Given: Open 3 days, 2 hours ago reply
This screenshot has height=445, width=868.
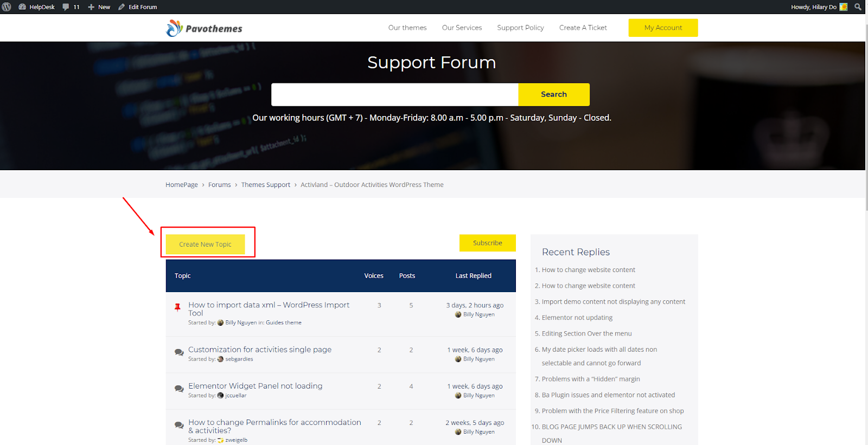Looking at the screenshot, I should coord(475,305).
